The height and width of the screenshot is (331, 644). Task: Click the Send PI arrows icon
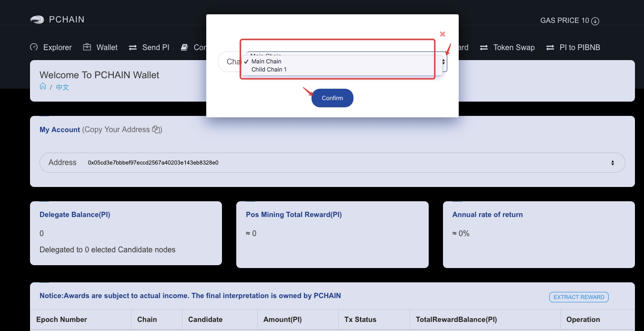coord(133,48)
